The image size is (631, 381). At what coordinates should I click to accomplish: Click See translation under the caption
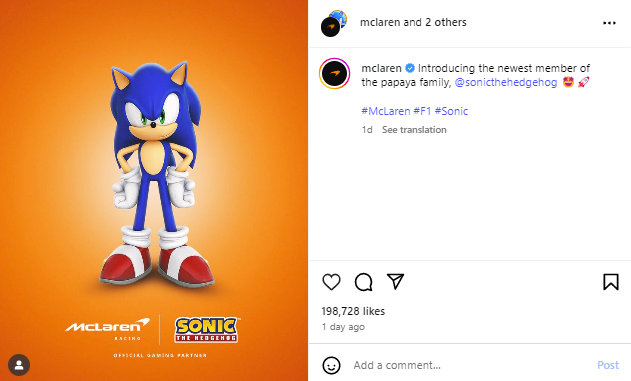point(414,130)
